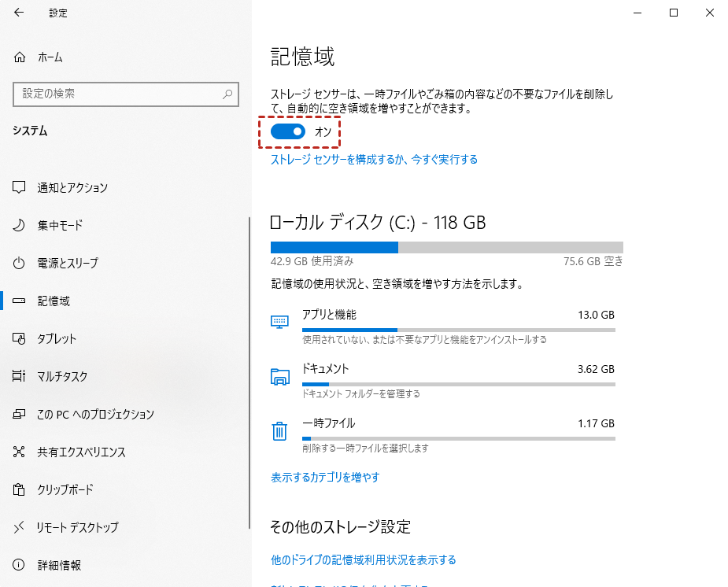
Task: Close the 設定 window
Action: [710, 13]
